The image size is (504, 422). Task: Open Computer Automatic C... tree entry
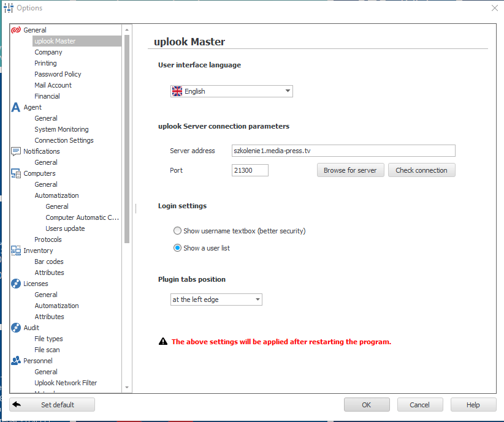click(82, 217)
